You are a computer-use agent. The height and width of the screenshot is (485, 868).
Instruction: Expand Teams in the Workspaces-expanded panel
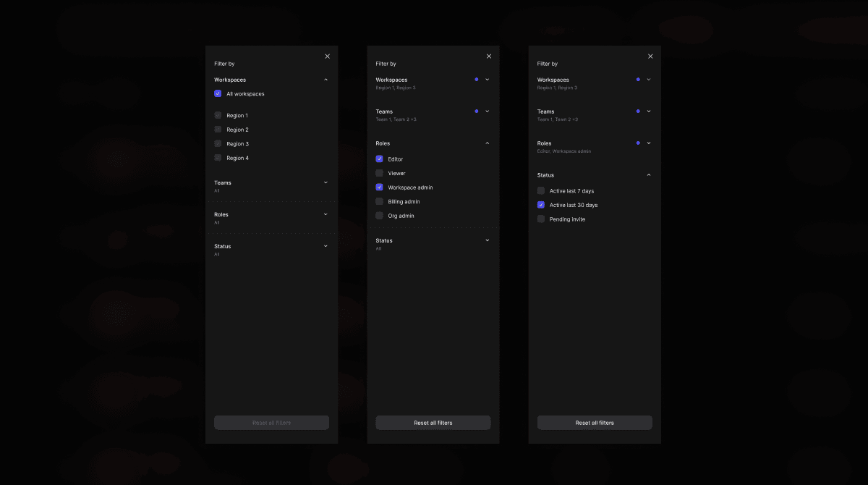tap(325, 182)
